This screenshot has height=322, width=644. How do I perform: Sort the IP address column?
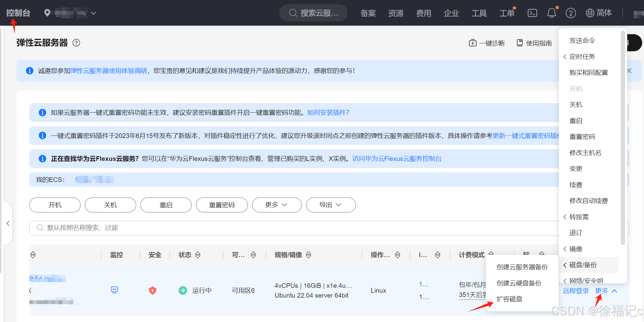click(438, 255)
